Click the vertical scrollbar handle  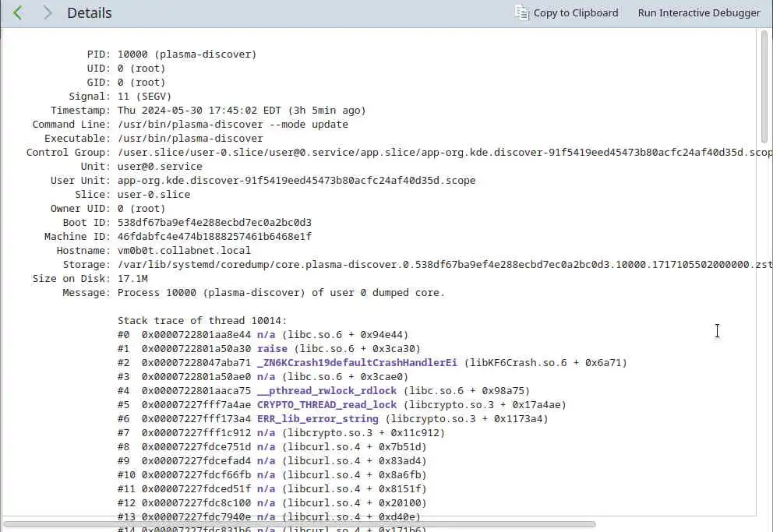click(x=764, y=86)
